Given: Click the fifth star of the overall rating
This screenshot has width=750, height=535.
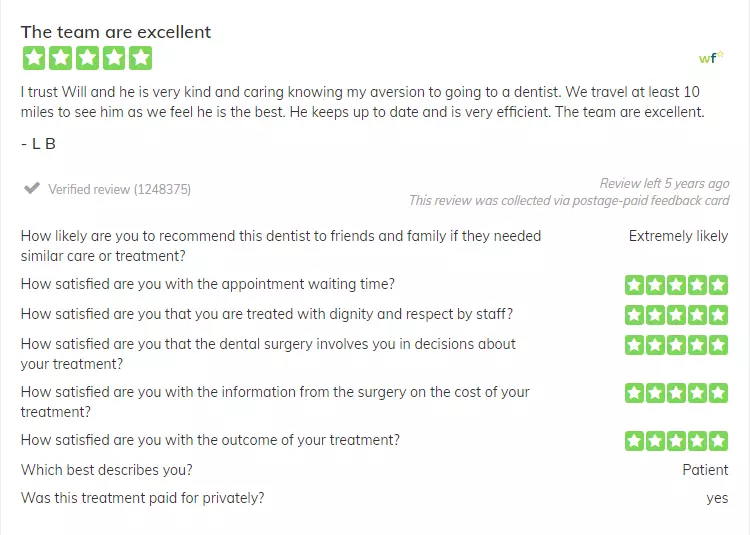Looking at the screenshot, I should (x=141, y=58).
